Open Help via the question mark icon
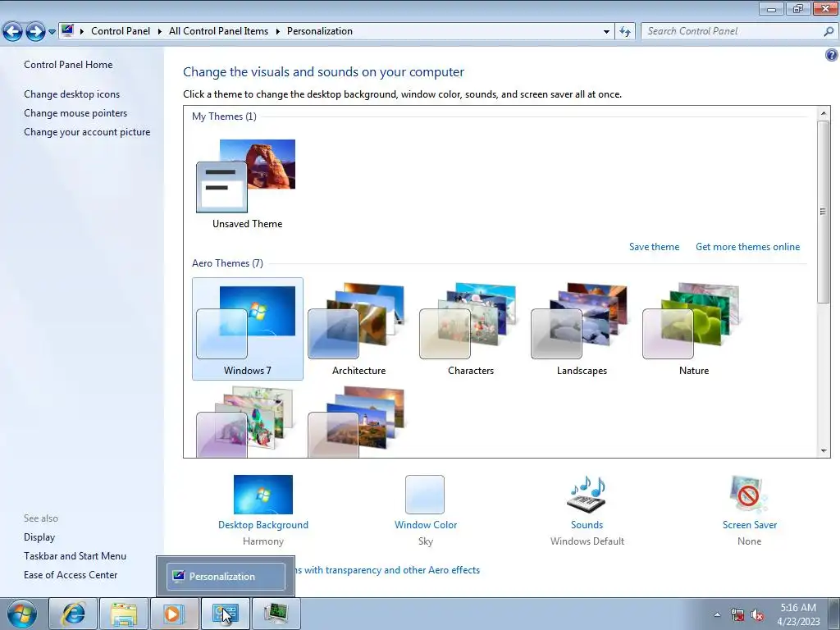 click(832, 55)
